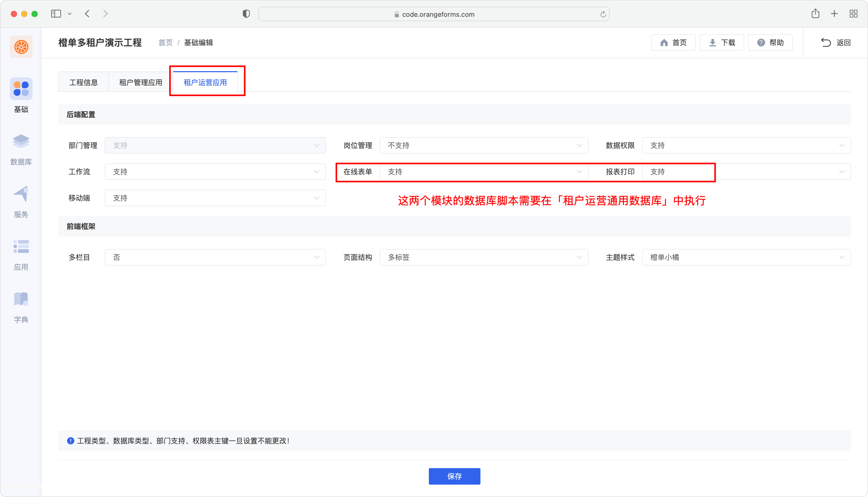Click the 首页 button in header
This screenshot has height=497, width=868.
point(673,42)
